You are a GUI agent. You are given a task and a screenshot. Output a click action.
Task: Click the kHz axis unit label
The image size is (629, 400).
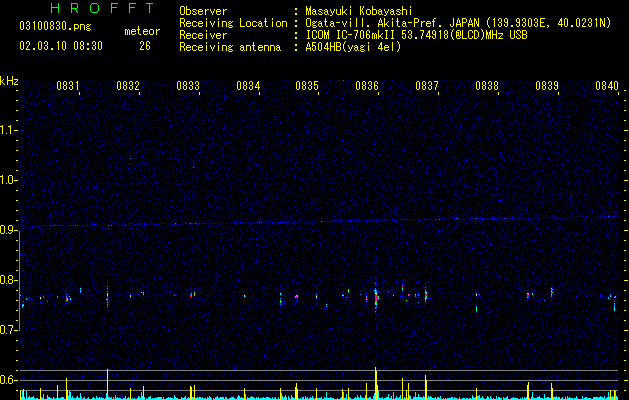[x=9, y=81]
